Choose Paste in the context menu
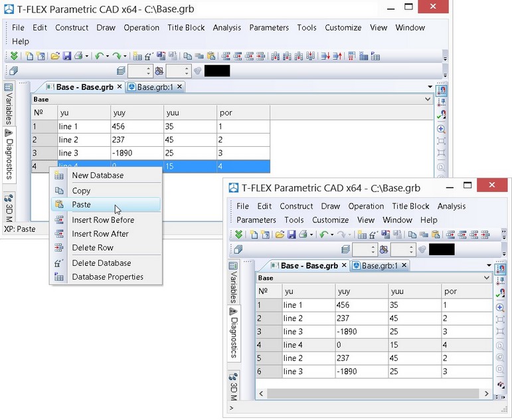The height and width of the screenshot is (420, 512). click(x=106, y=204)
